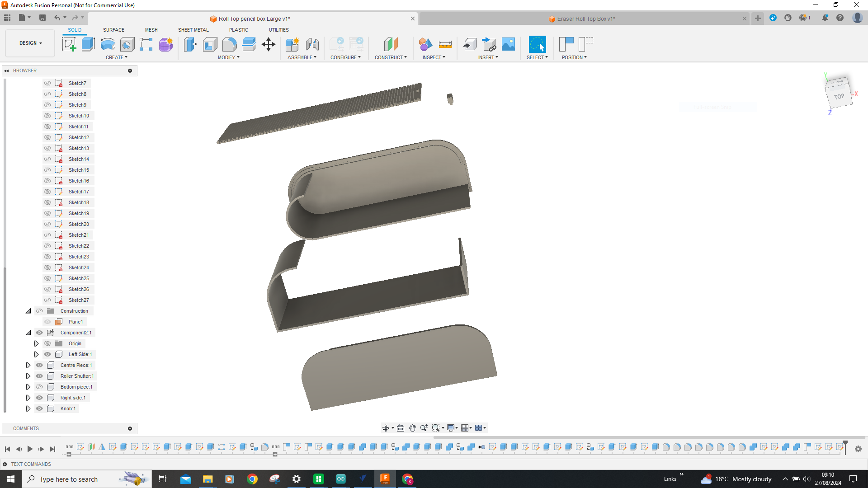The image size is (868, 488).
Task: Expand the Centre Piece:1 node
Action: [28, 365]
